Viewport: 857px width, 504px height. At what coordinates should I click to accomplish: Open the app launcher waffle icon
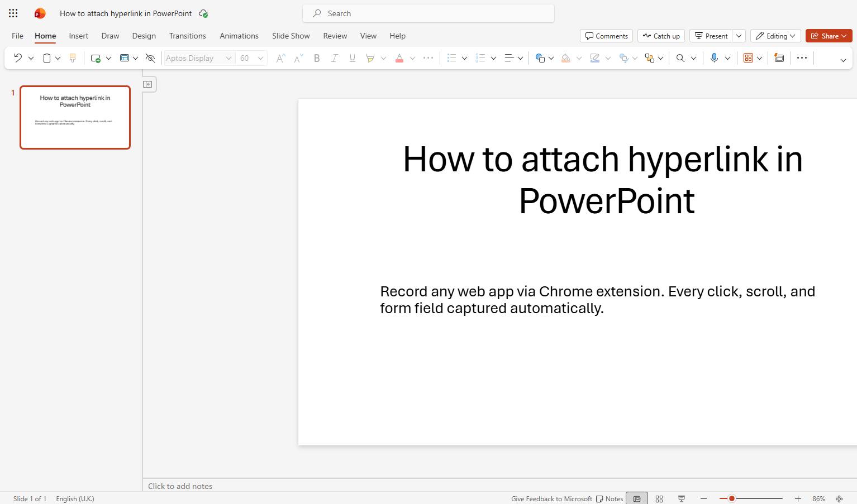pyautogui.click(x=13, y=13)
